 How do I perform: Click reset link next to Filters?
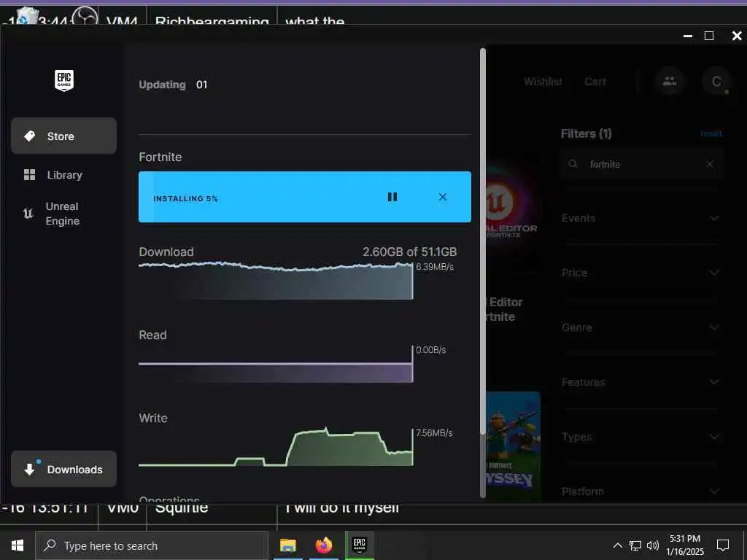711,133
